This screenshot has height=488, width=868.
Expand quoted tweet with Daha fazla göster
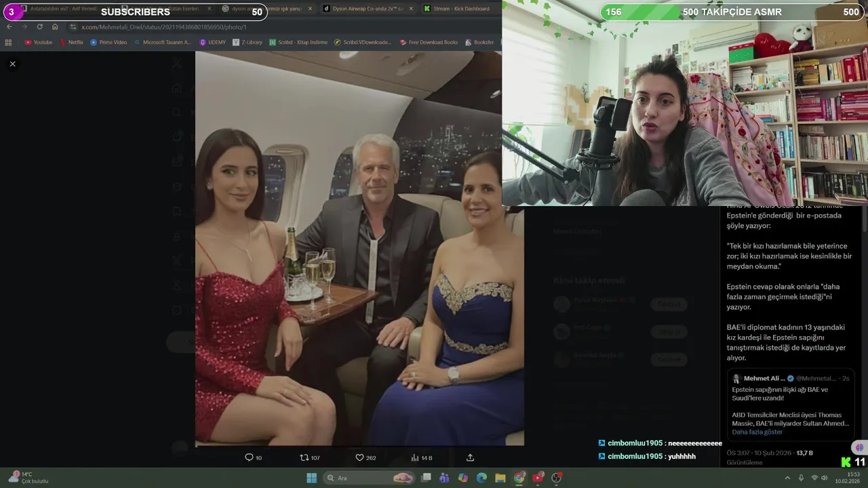point(757,432)
